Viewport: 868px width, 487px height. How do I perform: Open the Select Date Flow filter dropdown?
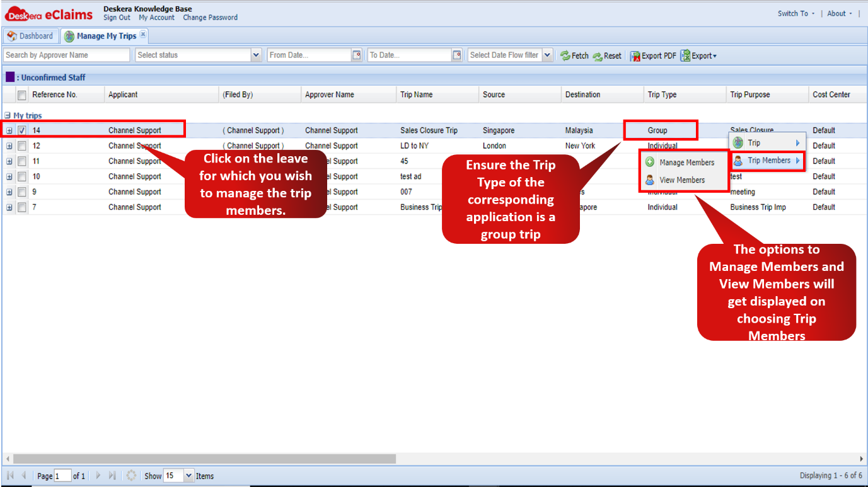point(547,55)
